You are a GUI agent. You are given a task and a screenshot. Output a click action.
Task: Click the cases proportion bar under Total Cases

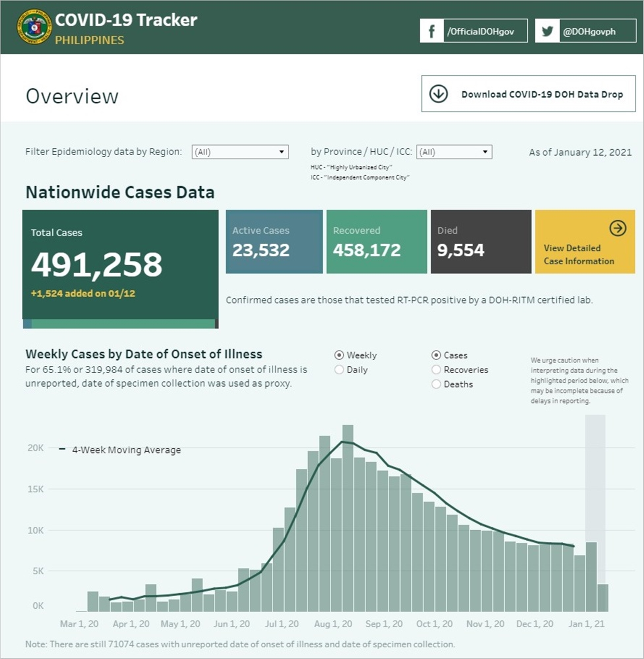(121, 324)
